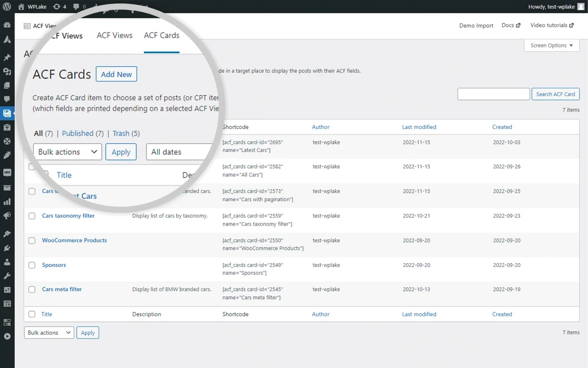Open the table-layout icon below Settings in sidebar
This screenshot has width=588, height=368.
click(x=7, y=304)
